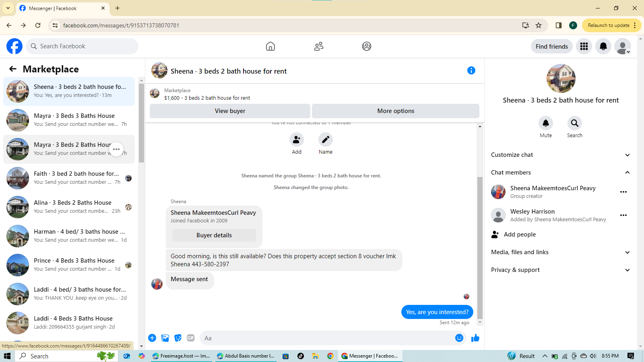
Task: Open the Groups icon in top navigation
Action: pos(367,46)
